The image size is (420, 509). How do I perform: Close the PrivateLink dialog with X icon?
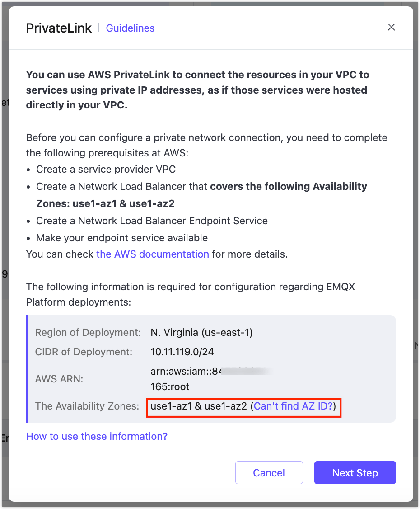click(x=392, y=27)
